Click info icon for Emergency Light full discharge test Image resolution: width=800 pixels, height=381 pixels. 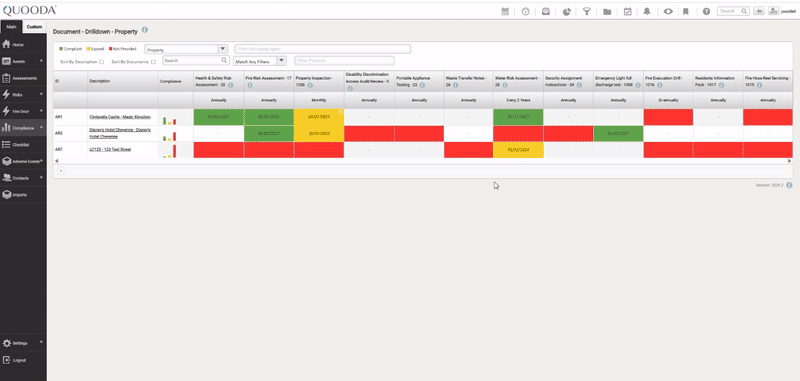coord(638,85)
